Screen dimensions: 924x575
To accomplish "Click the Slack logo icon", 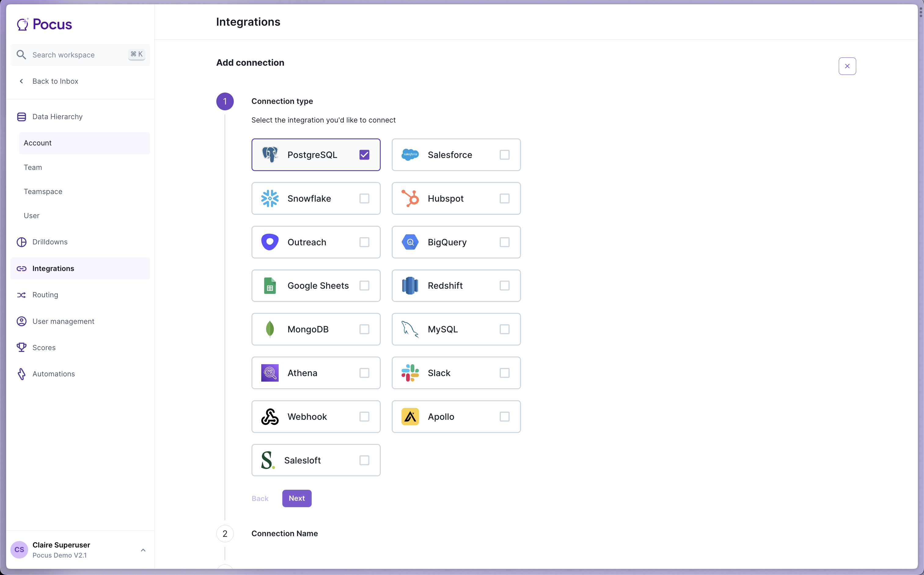I will 410,373.
